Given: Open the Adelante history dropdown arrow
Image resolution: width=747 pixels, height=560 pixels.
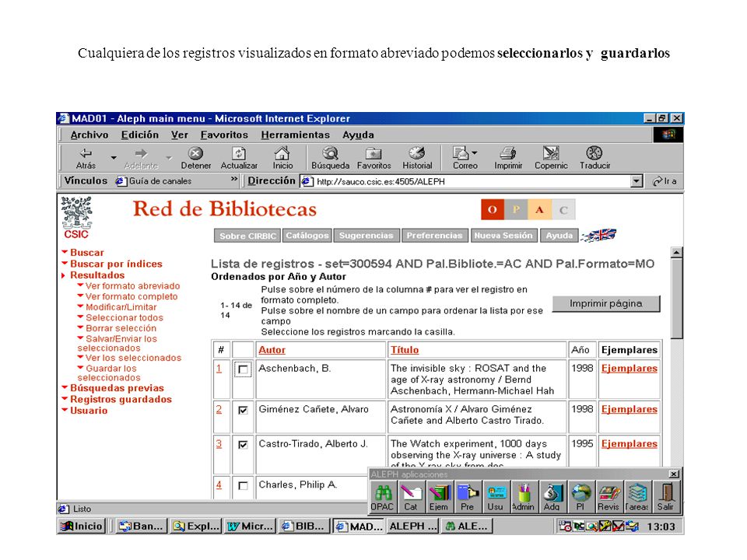Looking at the screenshot, I should click(x=169, y=157).
